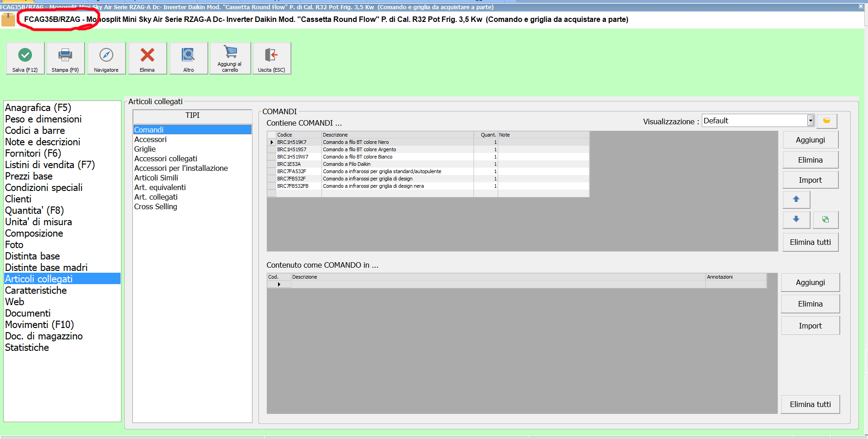Viewport: 868px width, 439px height.
Task: Open the Altro toolbar option
Action: tap(189, 58)
